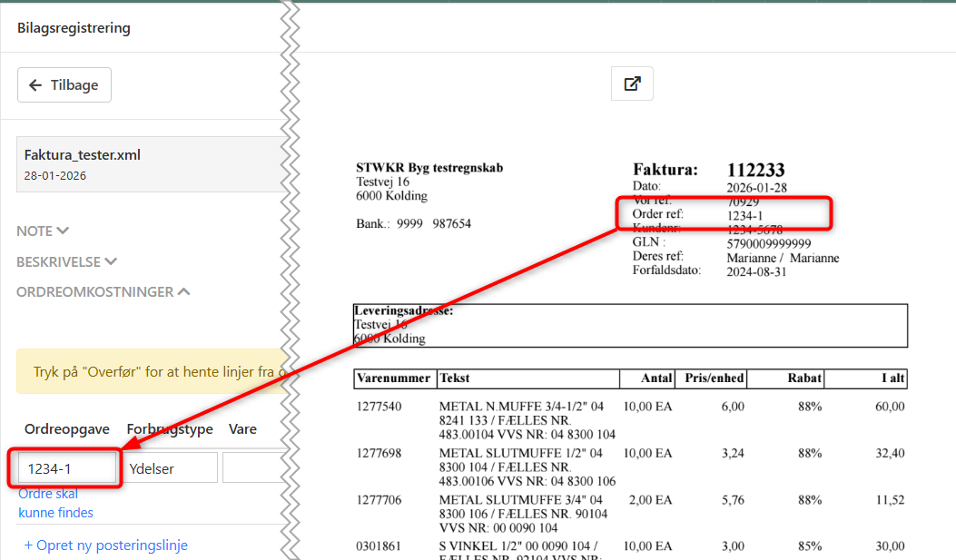
Task: Click the Leveringsadresse box on invoice
Action: coord(630,325)
